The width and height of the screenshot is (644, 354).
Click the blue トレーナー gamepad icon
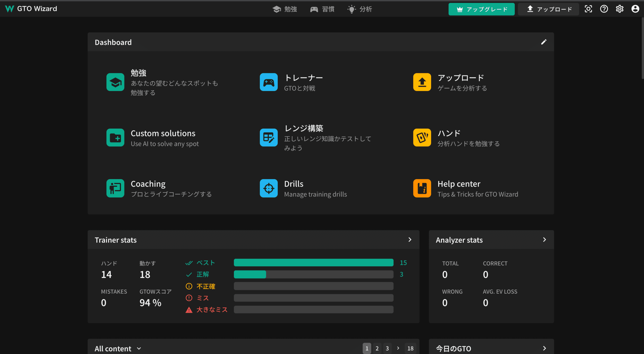[x=269, y=82]
